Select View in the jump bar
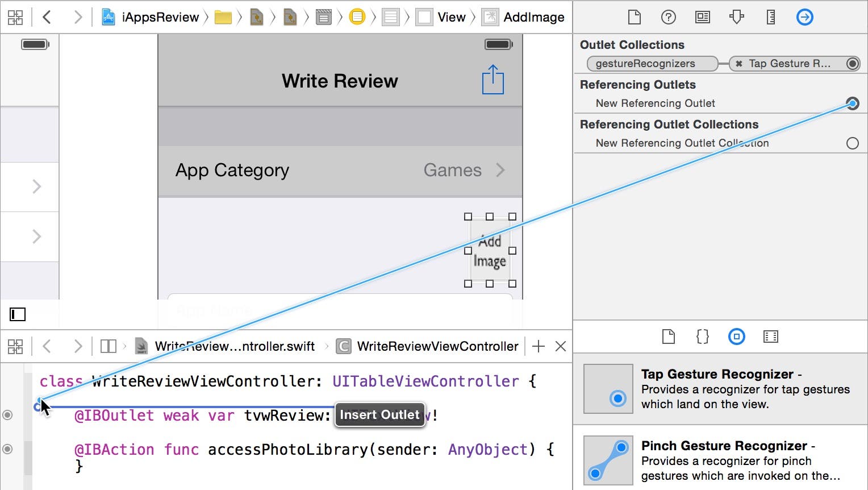This screenshot has height=490, width=868. pyautogui.click(x=441, y=17)
